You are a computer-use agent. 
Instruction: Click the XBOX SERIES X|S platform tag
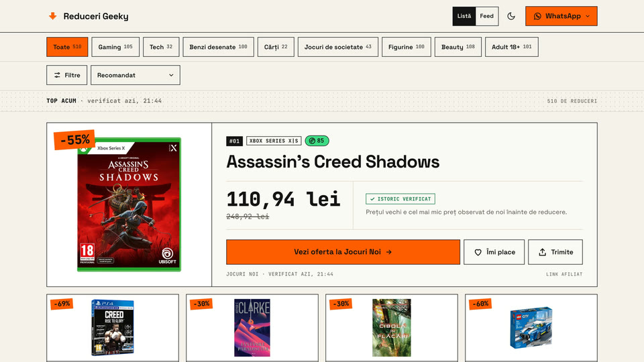tap(274, 141)
